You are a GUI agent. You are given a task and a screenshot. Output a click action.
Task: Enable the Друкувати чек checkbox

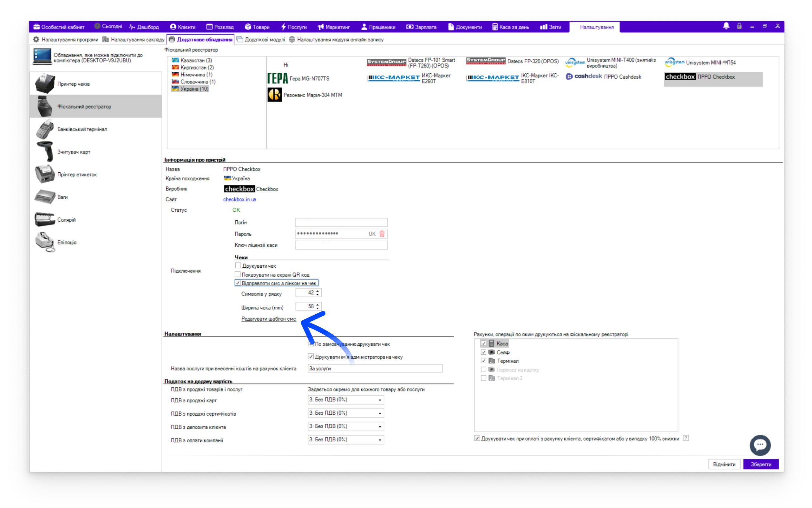pyautogui.click(x=238, y=265)
